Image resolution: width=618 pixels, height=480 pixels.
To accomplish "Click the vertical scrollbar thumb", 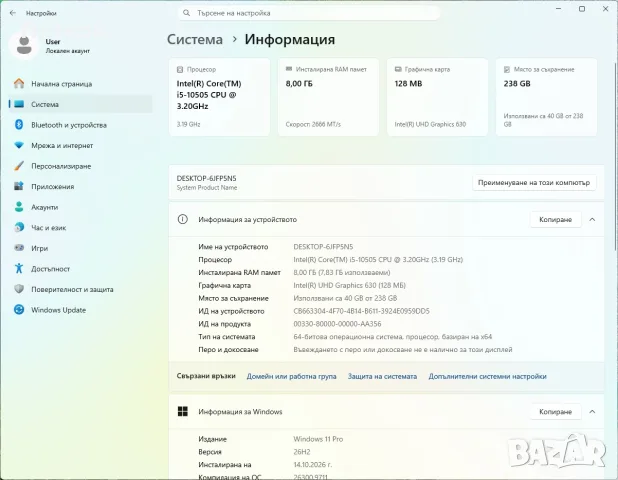I will pyautogui.click(x=615, y=156).
